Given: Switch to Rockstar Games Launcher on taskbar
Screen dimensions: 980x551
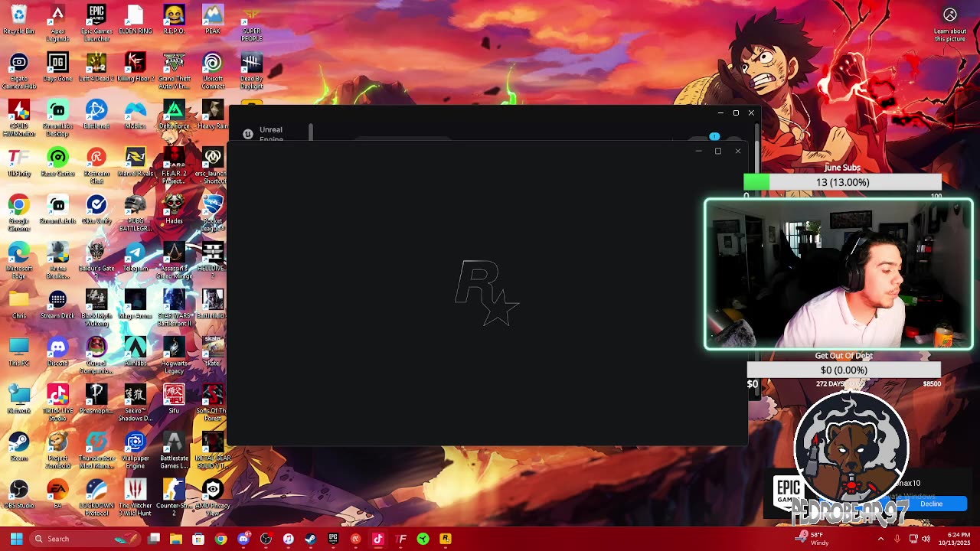Looking at the screenshot, I should point(446,539).
